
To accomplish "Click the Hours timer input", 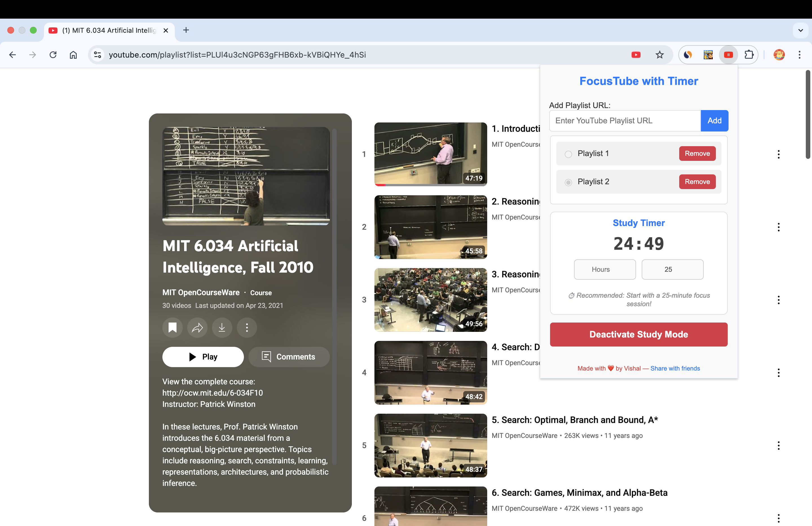I will (604, 269).
